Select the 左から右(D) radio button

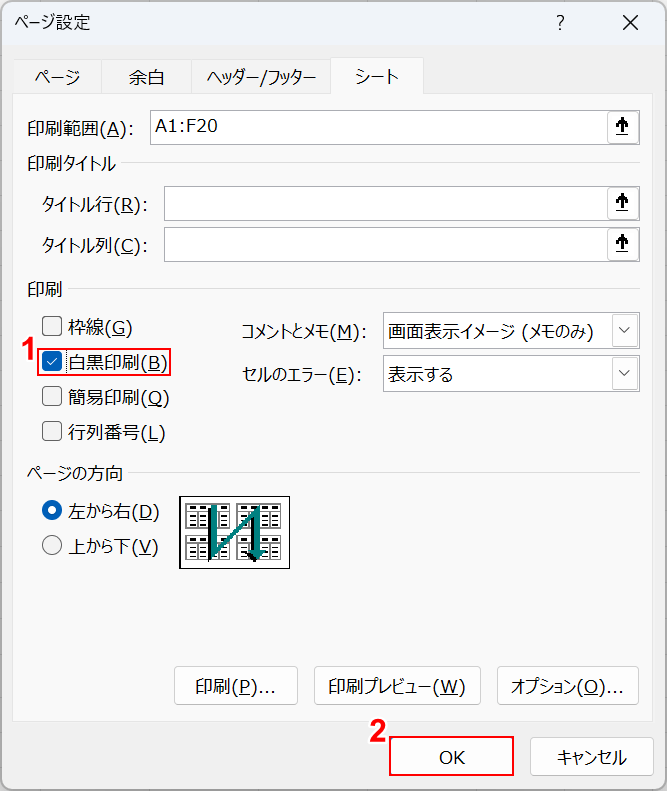[52, 511]
